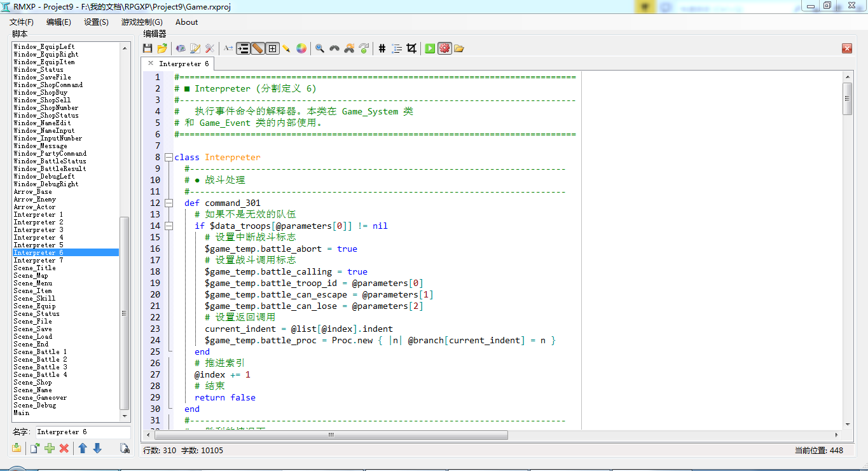Click the paper and pencil edit icon
The width and height of the screenshot is (868, 471).
(195, 48)
